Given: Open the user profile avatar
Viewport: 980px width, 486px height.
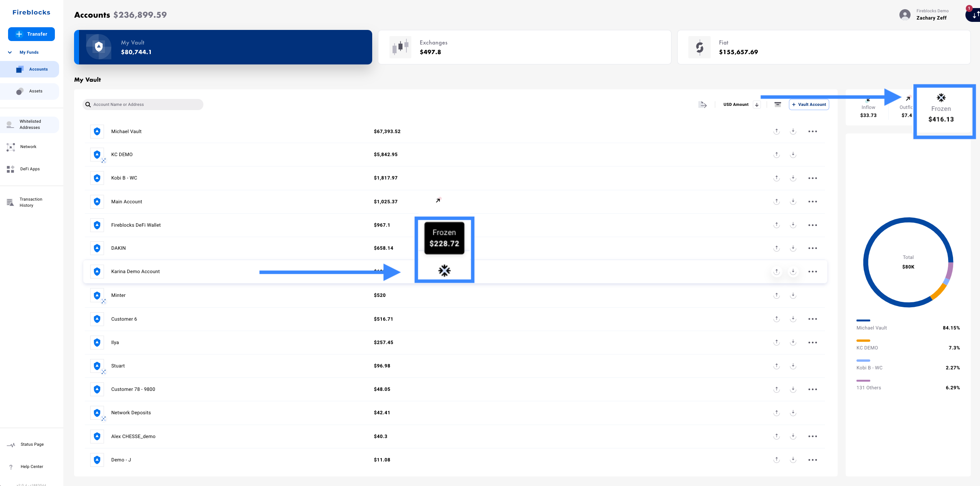Looking at the screenshot, I should point(905,15).
